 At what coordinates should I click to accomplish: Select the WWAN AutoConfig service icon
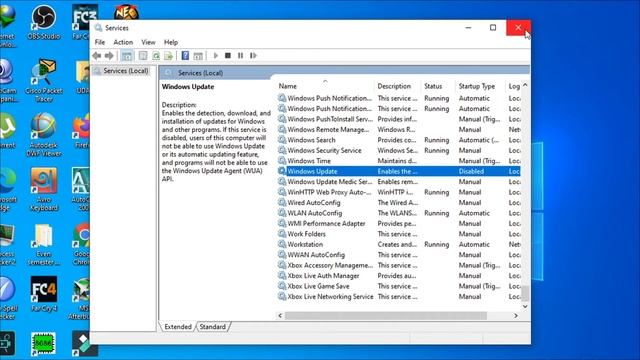[x=282, y=255]
